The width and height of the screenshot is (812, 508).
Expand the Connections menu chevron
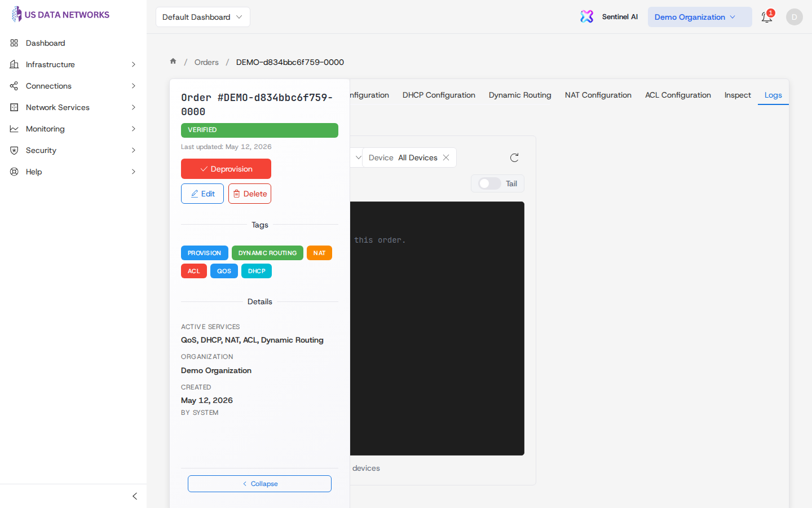click(134, 86)
